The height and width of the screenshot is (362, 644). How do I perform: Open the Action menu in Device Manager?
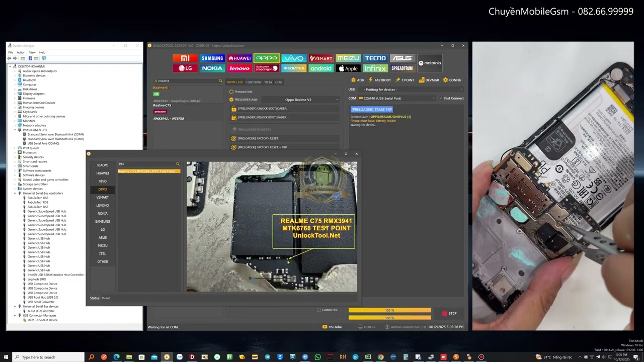[x=21, y=52]
